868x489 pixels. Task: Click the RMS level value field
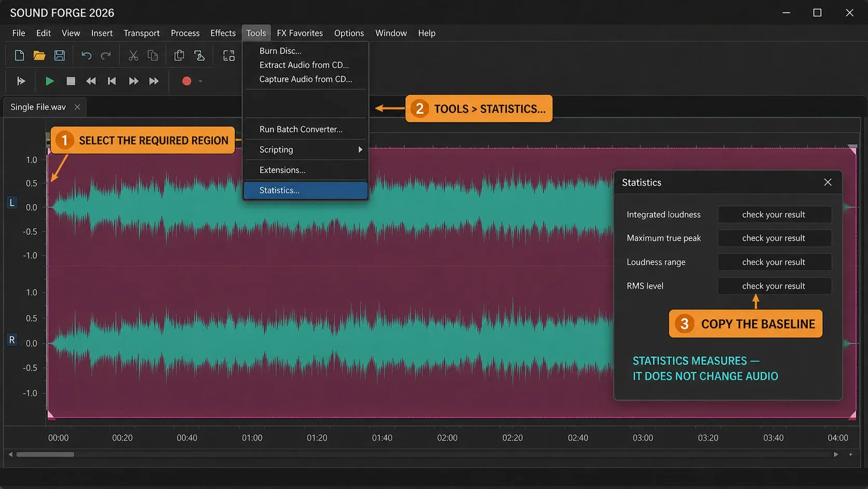[774, 286]
